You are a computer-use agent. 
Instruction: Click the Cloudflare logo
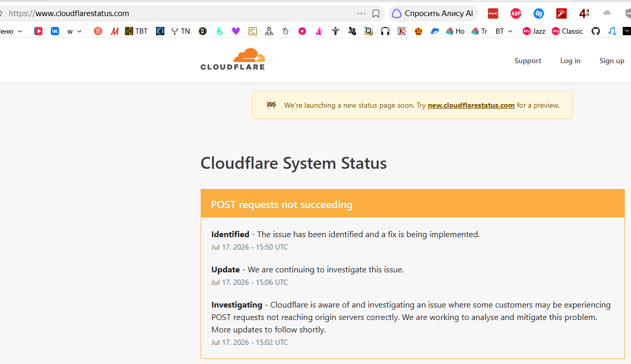pyautogui.click(x=233, y=59)
